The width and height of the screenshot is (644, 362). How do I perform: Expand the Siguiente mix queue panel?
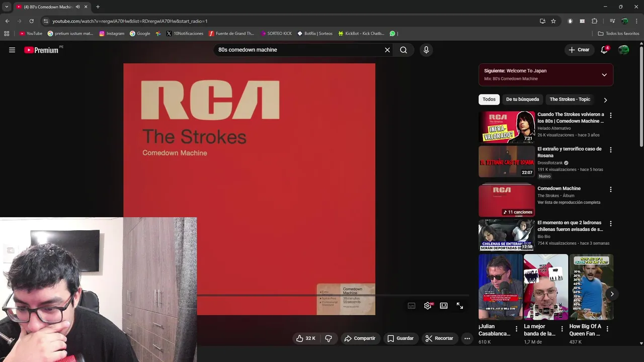pos(604,75)
